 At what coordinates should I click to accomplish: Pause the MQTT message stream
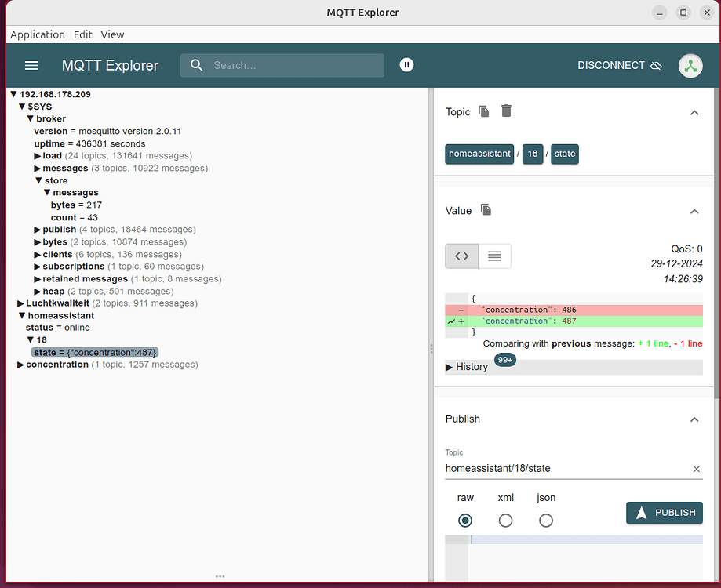406,64
